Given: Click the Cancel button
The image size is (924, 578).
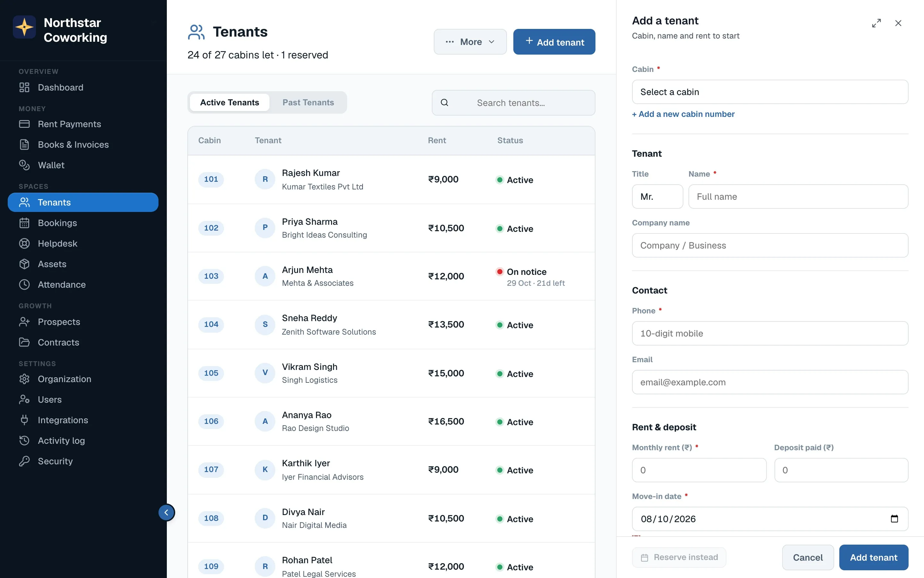Looking at the screenshot, I should (808, 557).
